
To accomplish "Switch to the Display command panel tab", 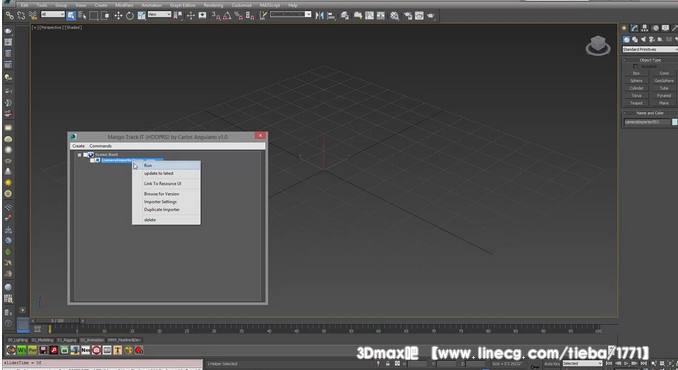I will pos(665,28).
